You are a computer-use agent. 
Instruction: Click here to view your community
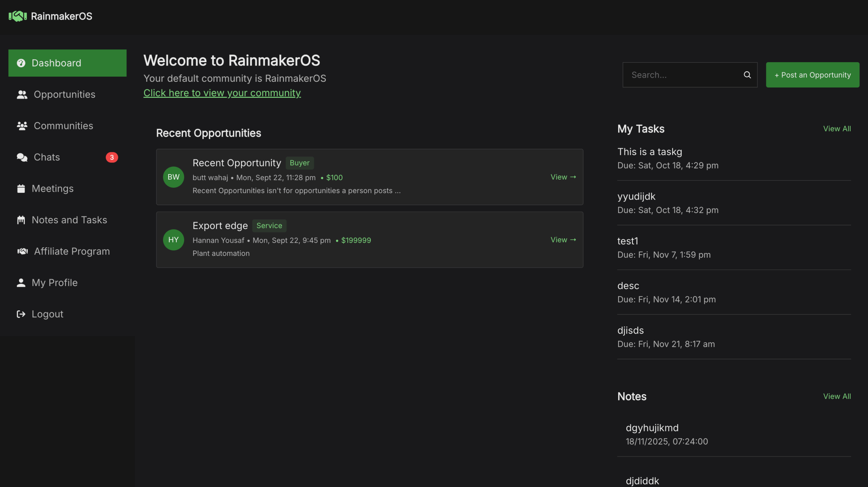[222, 93]
